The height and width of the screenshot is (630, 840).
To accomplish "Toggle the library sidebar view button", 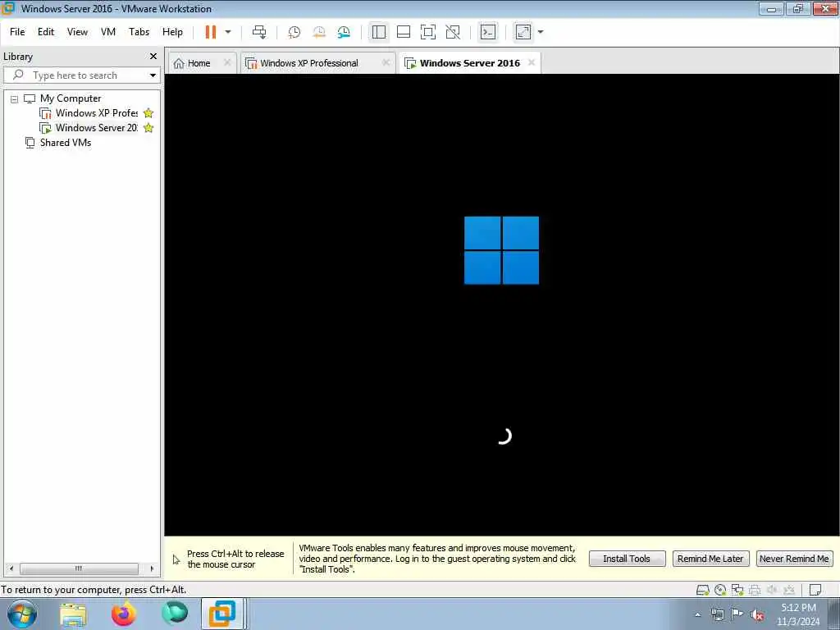I will pyautogui.click(x=379, y=32).
